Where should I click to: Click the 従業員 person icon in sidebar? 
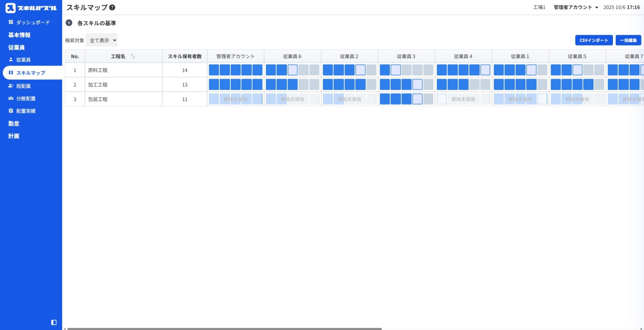pos(11,59)
